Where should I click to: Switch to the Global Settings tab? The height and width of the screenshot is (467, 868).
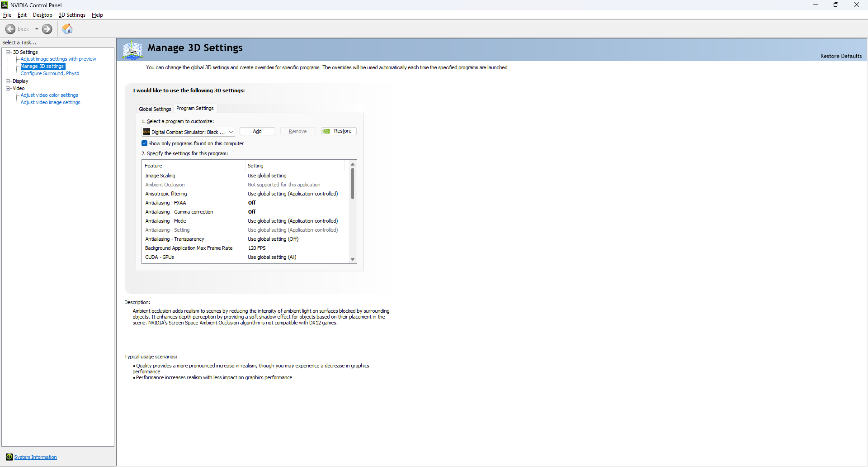click(x=155, y=109)
